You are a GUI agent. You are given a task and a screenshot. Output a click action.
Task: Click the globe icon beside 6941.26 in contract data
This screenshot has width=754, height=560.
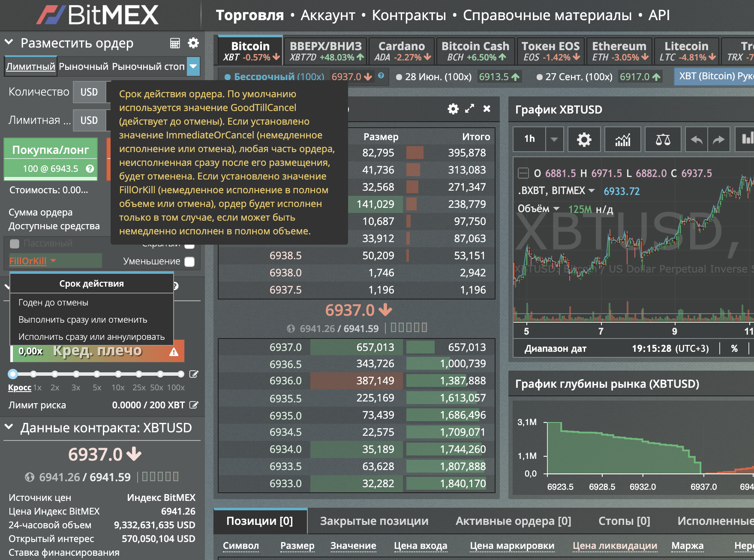pyautogui.click(x=30, y=477)
